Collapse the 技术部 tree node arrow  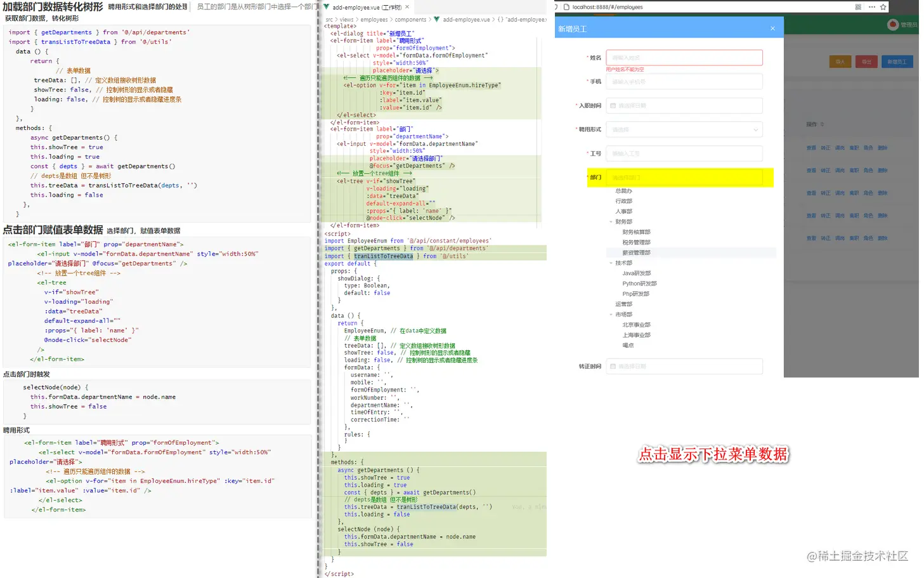pyautogui.click(x=611, y=263)
